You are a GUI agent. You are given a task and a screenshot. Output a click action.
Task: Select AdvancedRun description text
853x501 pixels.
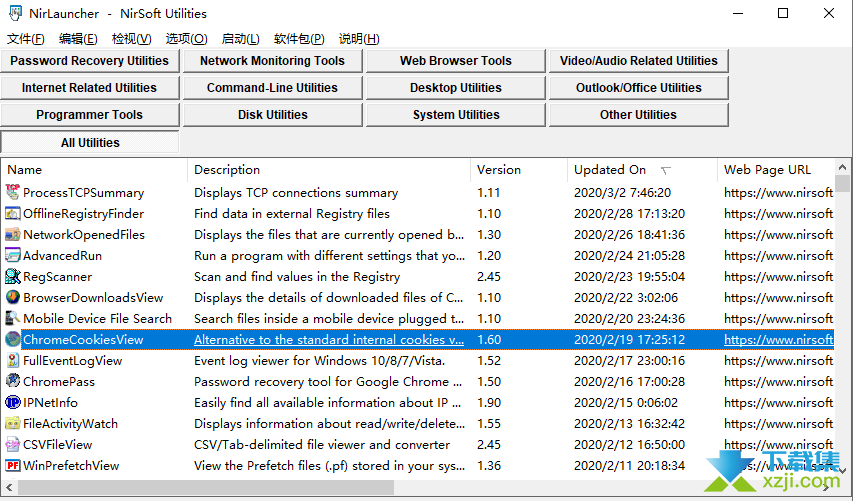pos(329,256)
